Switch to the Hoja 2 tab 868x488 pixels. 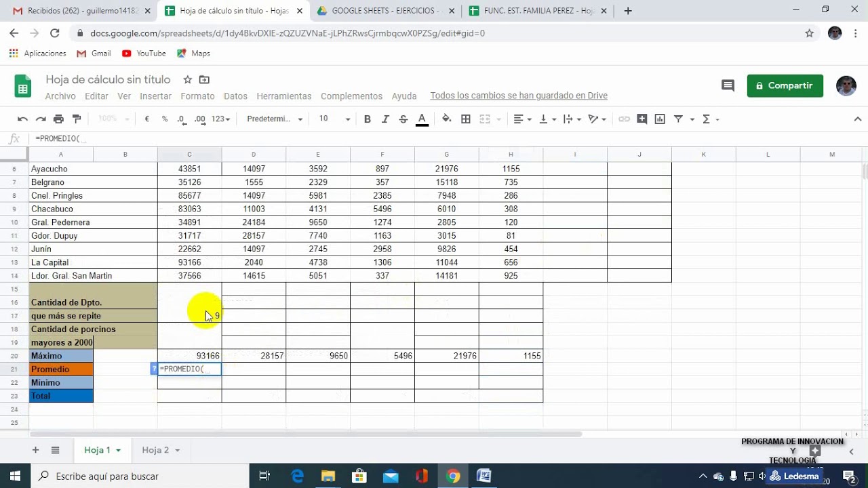(155, 450)
